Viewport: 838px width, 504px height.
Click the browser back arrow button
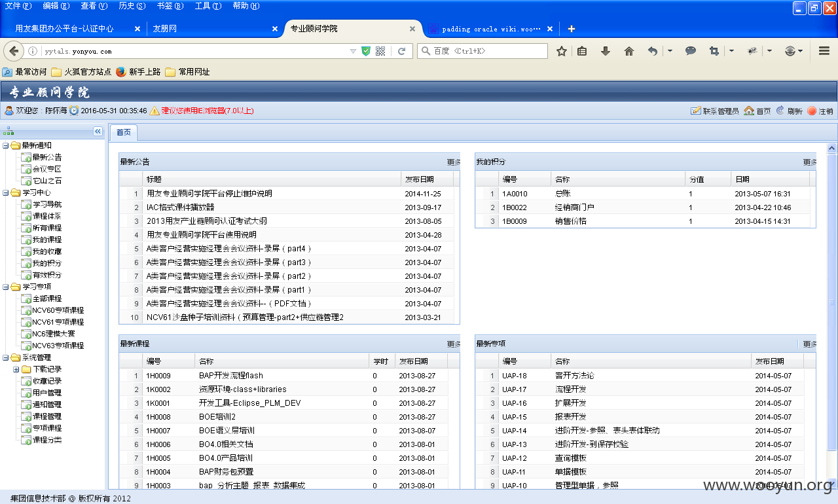tap(13, 50)
